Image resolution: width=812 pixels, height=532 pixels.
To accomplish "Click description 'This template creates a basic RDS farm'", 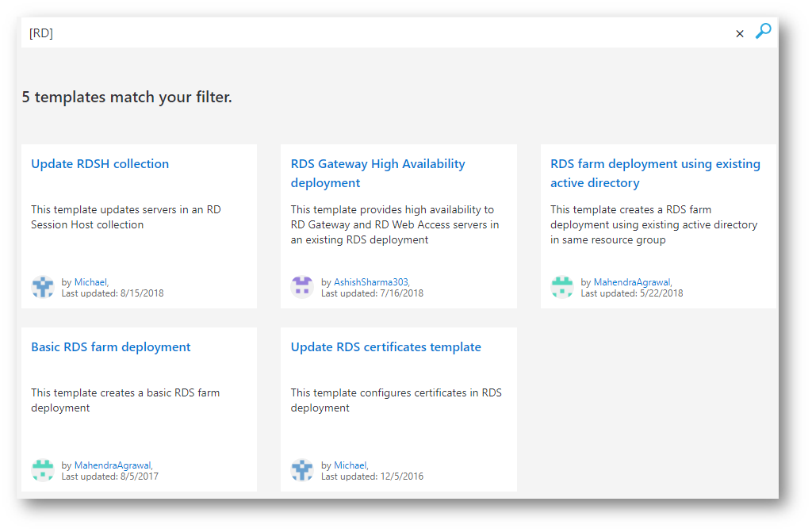I will 125,400.
